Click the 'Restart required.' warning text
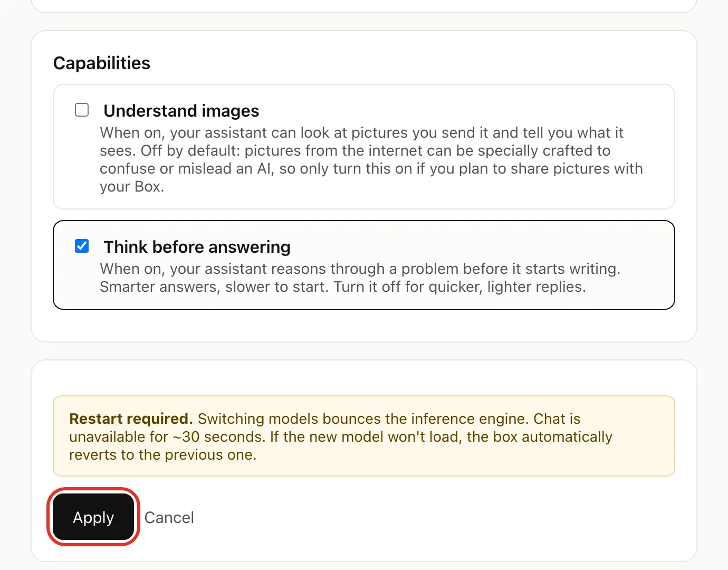 (x=131, y=419)
